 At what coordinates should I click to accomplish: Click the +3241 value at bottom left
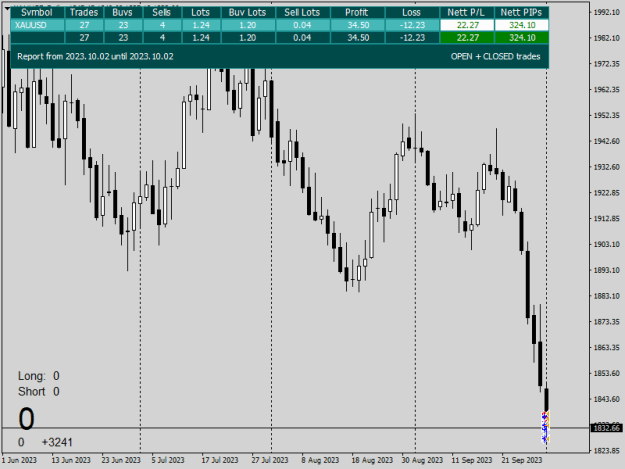tap(57, 442)
